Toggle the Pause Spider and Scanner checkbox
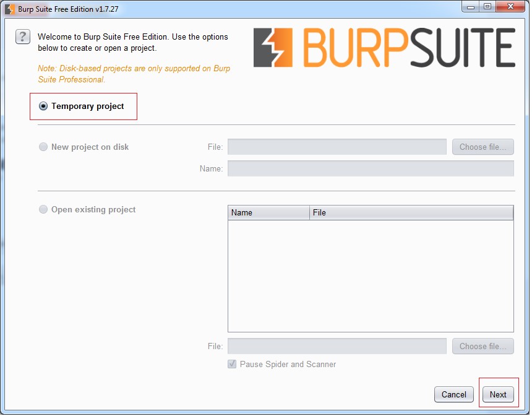532x416 pixels. (x=232, y=364)
